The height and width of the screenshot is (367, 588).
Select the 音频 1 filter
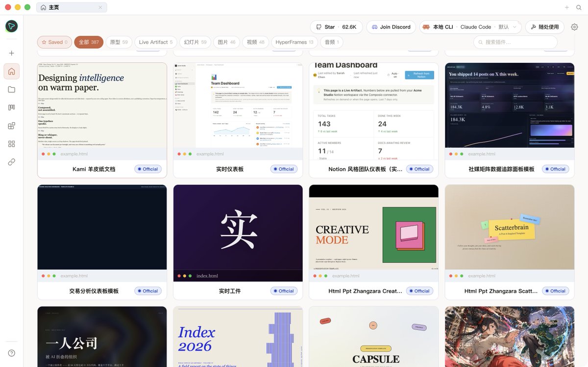[332, 42]
